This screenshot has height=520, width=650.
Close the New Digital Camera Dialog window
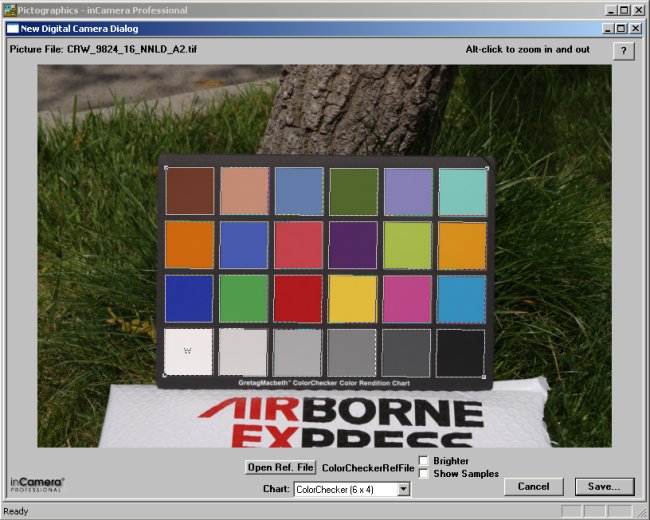635,29
